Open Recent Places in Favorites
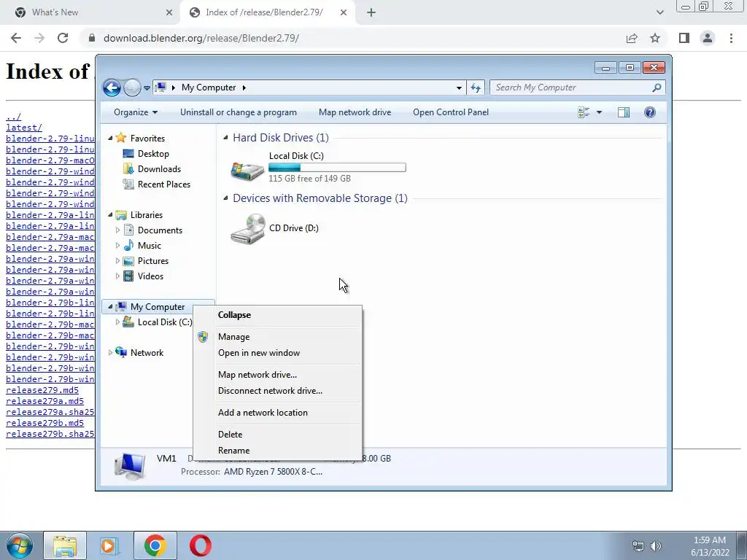Viewport: 747px width, 560px height. tap(163, 184)
